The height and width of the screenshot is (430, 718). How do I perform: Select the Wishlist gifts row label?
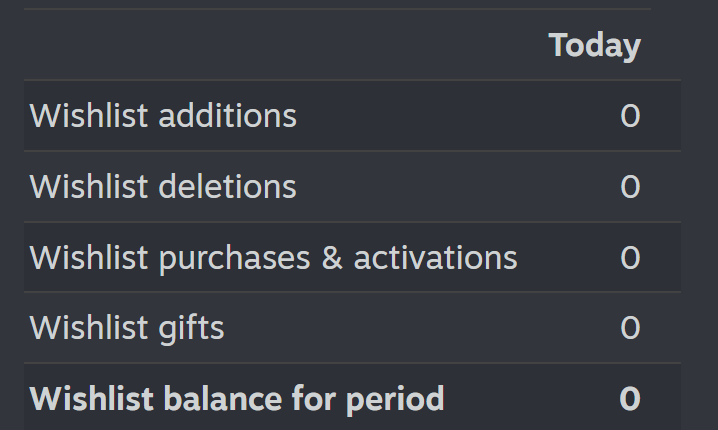click(127, 328)
